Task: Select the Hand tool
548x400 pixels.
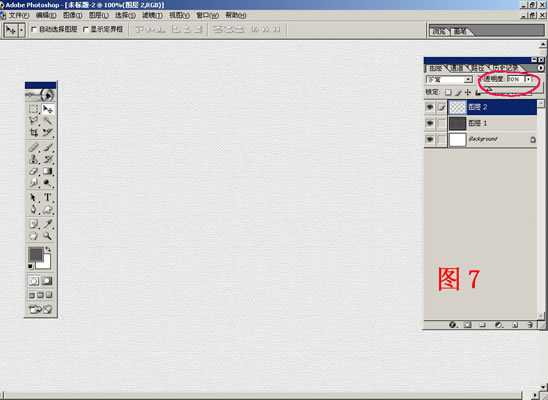Action: [x=34, y=236]
